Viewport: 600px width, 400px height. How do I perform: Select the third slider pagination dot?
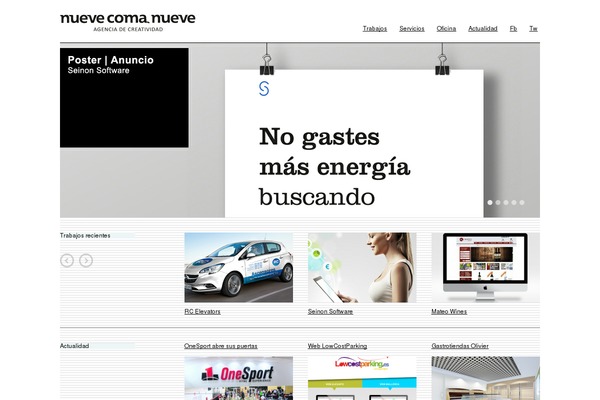(506, 202)
